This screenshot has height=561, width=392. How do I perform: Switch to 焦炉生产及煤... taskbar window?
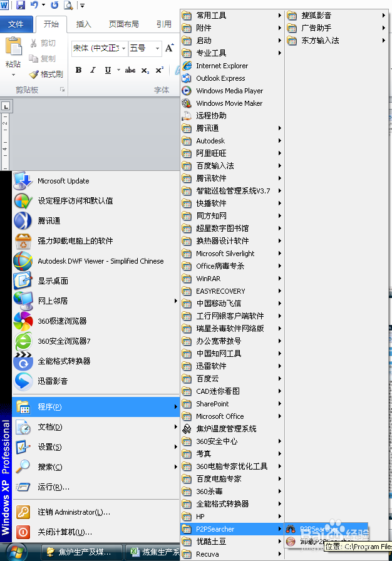82,552
